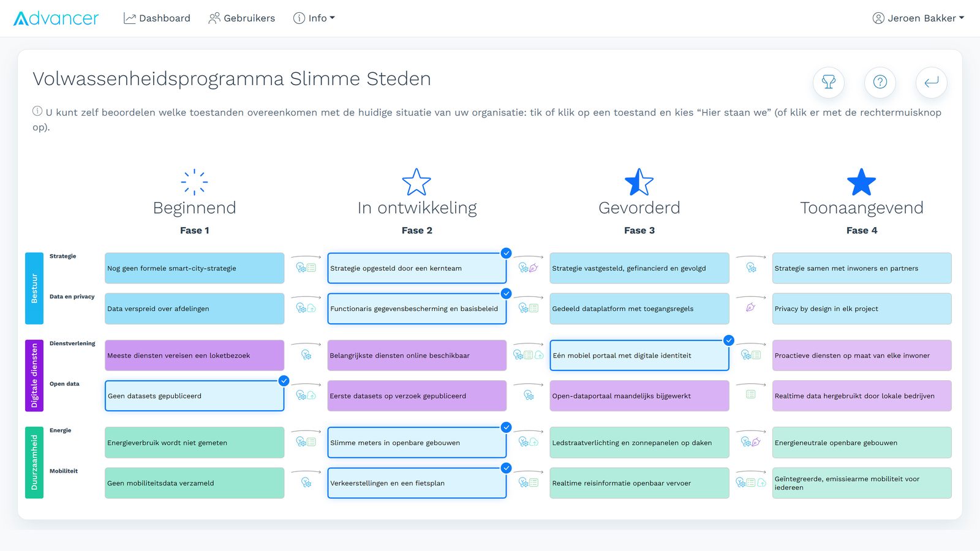980x551 pixels.
Task: Toggle checkmark on 'Eén mobiel portaal met digitale identiteit'
Action: click(x=728, y=340)
